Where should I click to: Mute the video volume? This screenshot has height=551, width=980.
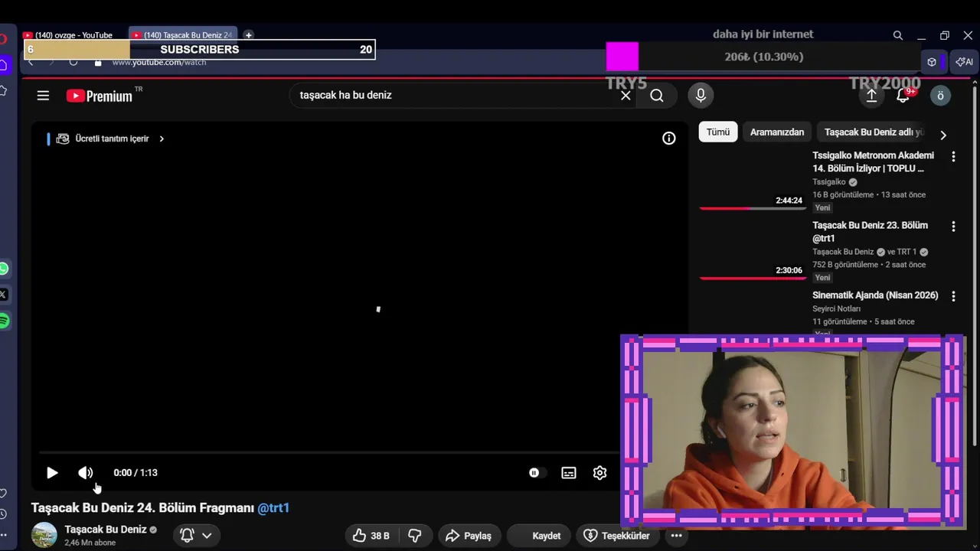point(86,473)
